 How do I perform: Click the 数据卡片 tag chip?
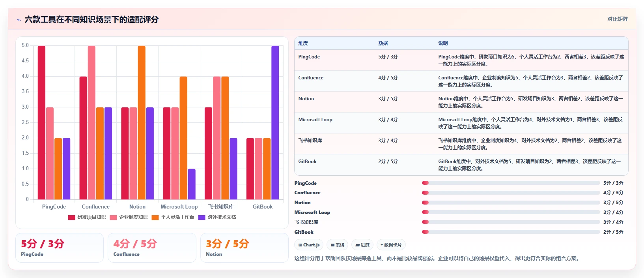pyautogui.click(x=391, y=245)
